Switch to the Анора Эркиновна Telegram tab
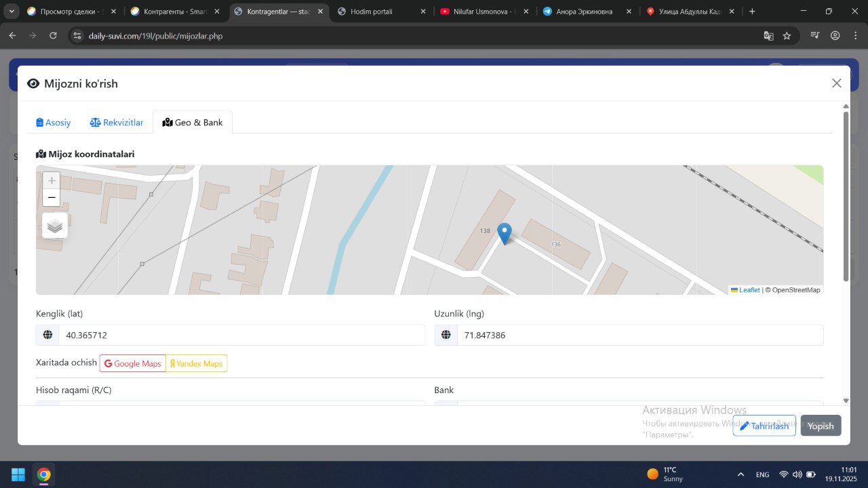868x488 pixels. [588, 12]
